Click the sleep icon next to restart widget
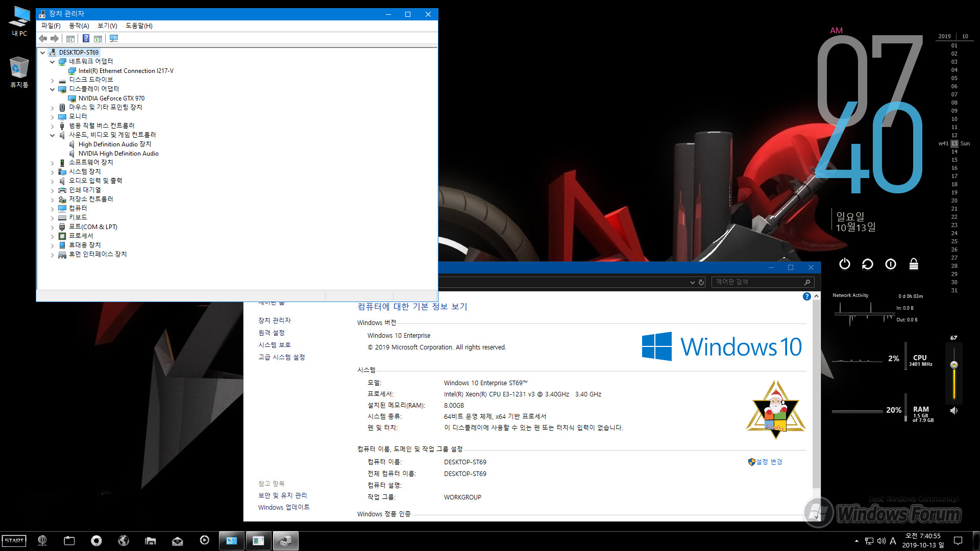This screenshot has width=980, height=551. point(891,264)
